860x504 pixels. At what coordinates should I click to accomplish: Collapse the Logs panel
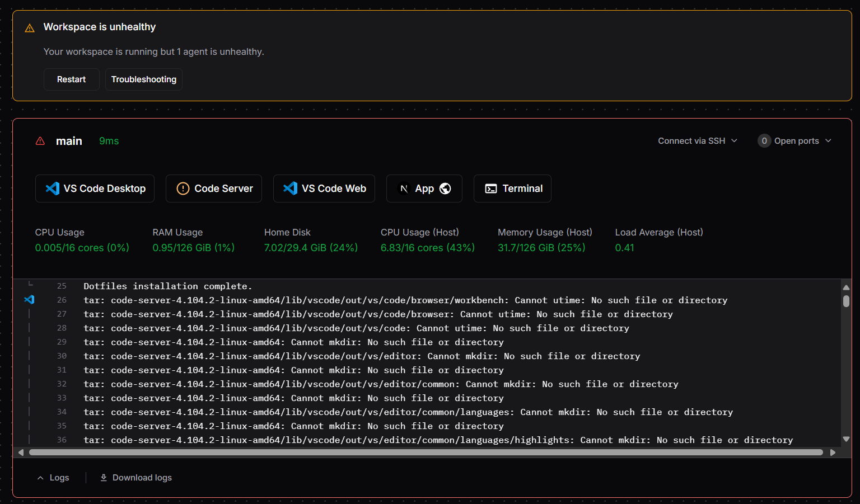click(53, 478)
